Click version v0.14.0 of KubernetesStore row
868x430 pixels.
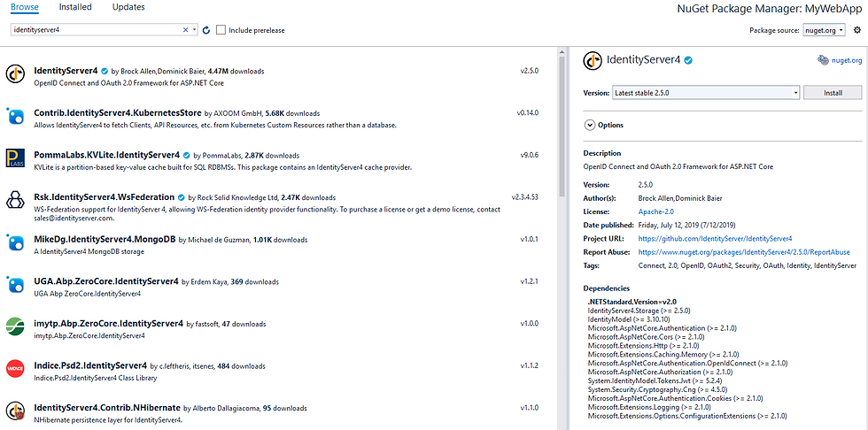528,112
